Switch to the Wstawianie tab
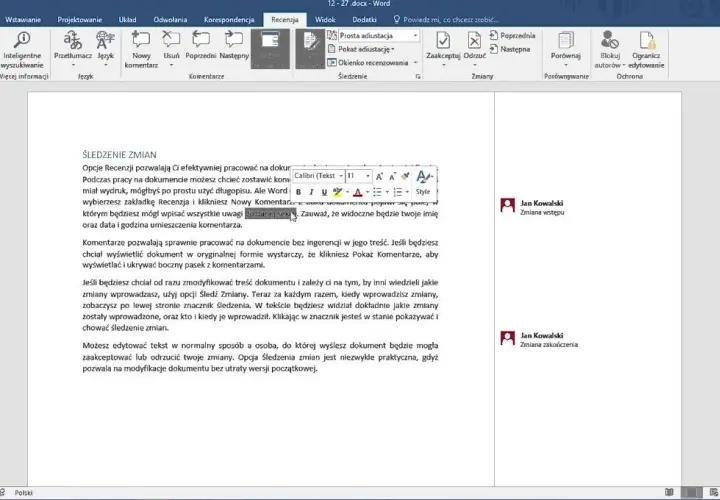Viewport: 720px width, 500px height. [x=23, y=20]
